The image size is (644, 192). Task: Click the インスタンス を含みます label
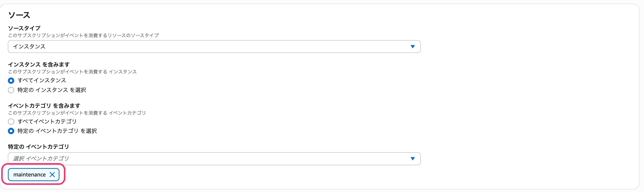pos(39,64)
